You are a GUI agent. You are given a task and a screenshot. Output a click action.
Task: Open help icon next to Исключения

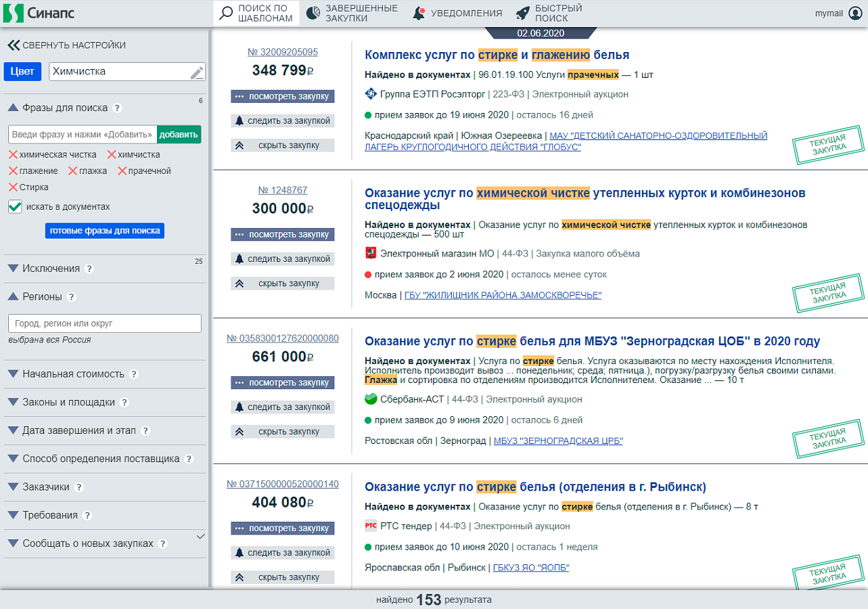89,269
